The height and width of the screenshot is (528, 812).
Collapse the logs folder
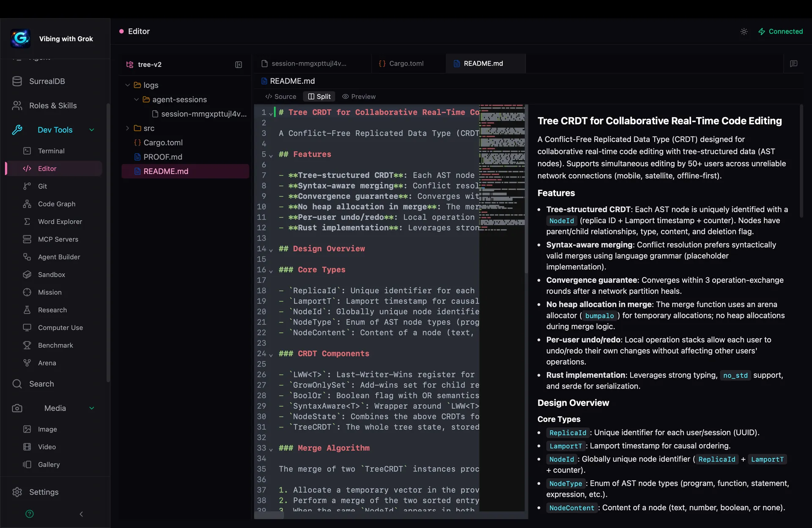click(x=127, y=85)
